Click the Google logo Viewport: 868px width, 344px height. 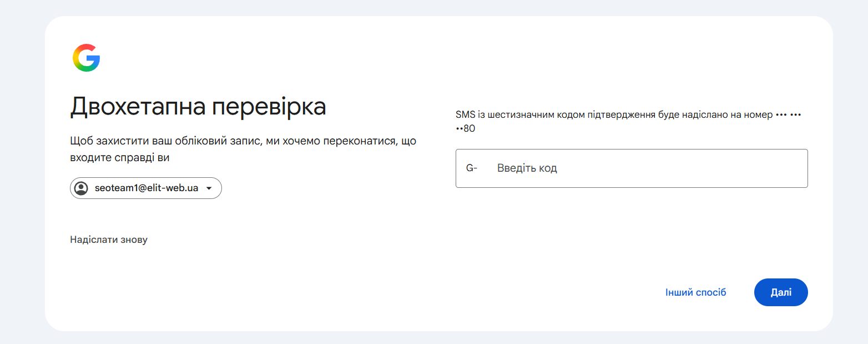pyautogui.click(x=86, y=58)
